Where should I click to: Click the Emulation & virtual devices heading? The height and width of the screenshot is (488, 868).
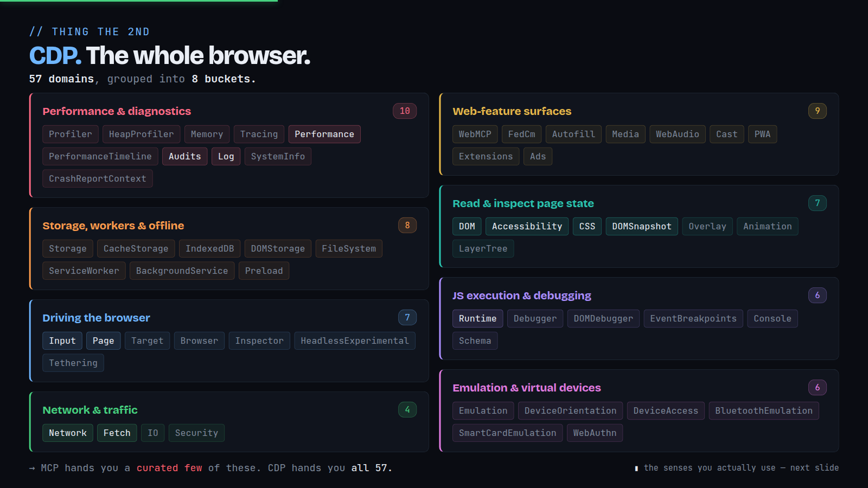point(527,388)
